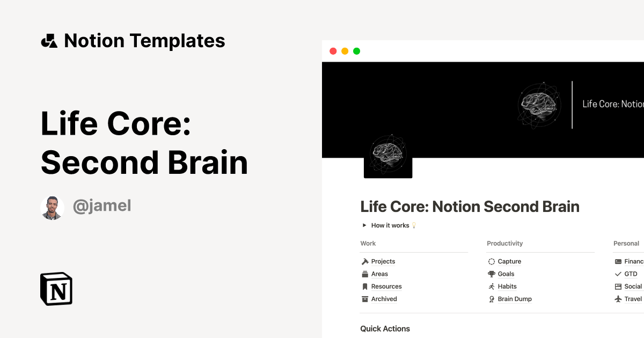The width and height of the screenshot is (644, 338).
Task: Click the Areas inbox tray icon
Action: point(365,274)
